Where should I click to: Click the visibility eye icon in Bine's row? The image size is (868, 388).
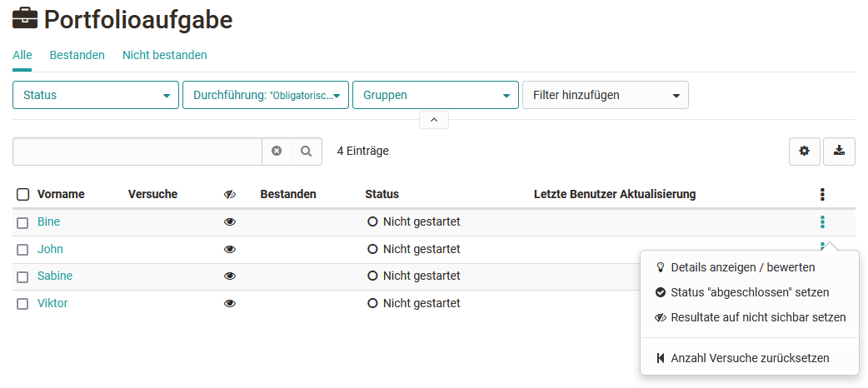pos(230,222)
